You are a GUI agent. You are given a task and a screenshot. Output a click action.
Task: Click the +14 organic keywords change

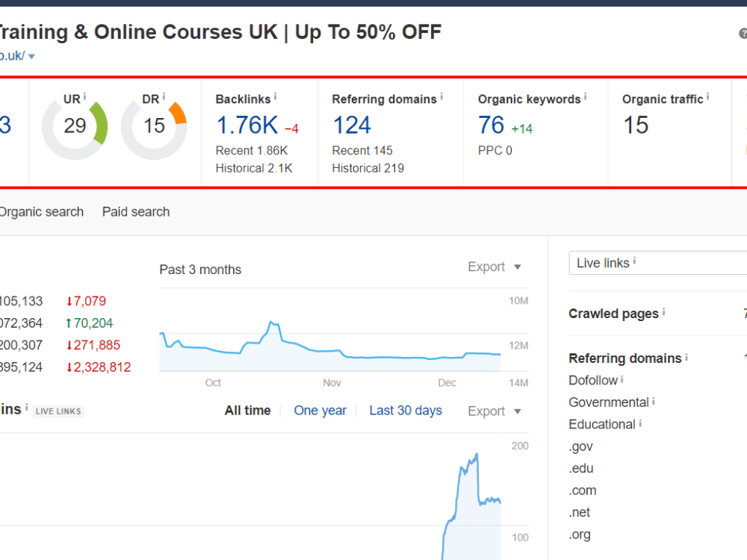point(521,129)
